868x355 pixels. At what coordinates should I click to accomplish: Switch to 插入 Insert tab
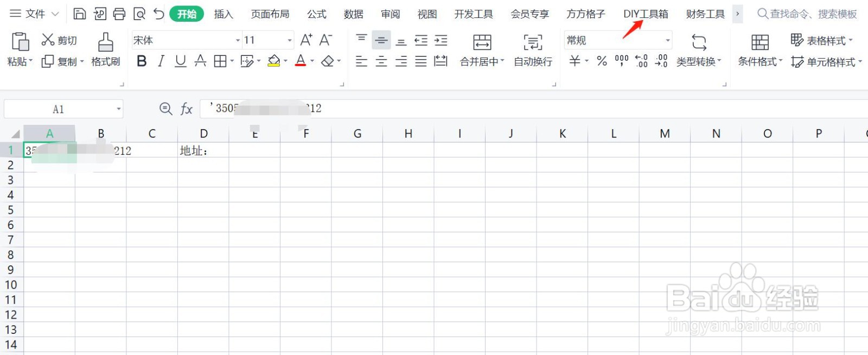coord(224,14)
